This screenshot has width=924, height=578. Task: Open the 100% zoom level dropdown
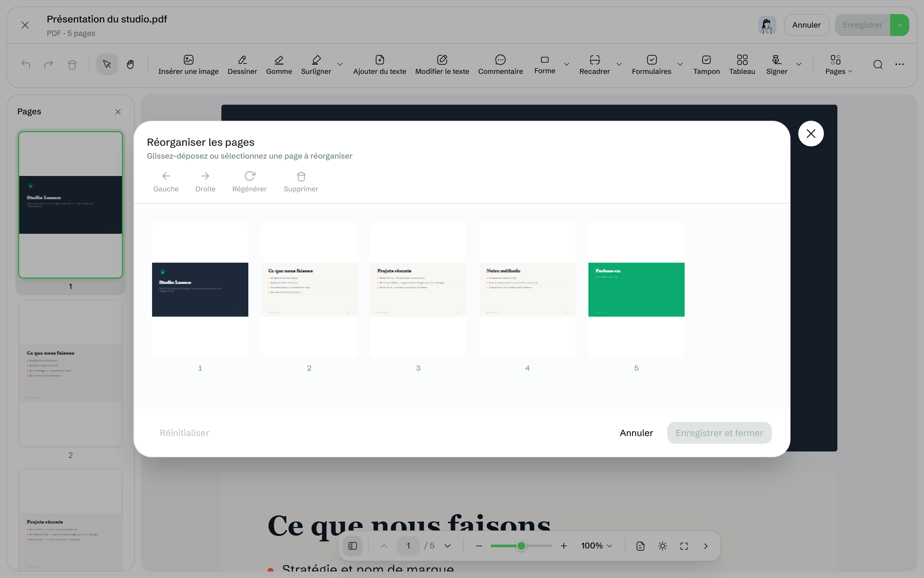[x=596, y=546]
